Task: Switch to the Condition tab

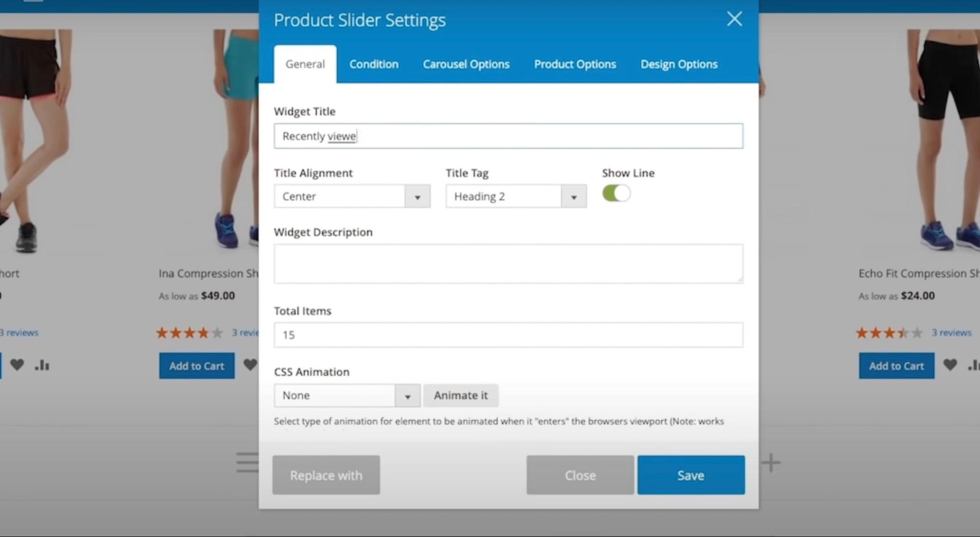Action: pyautogui.click(x=374, y=64)
